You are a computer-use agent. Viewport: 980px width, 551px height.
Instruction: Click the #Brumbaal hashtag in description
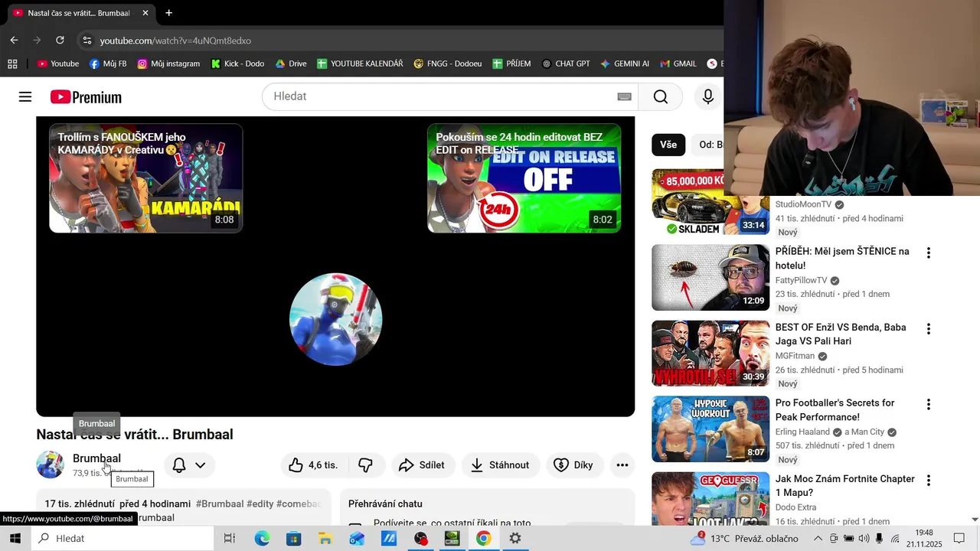(x=220, y=504)
